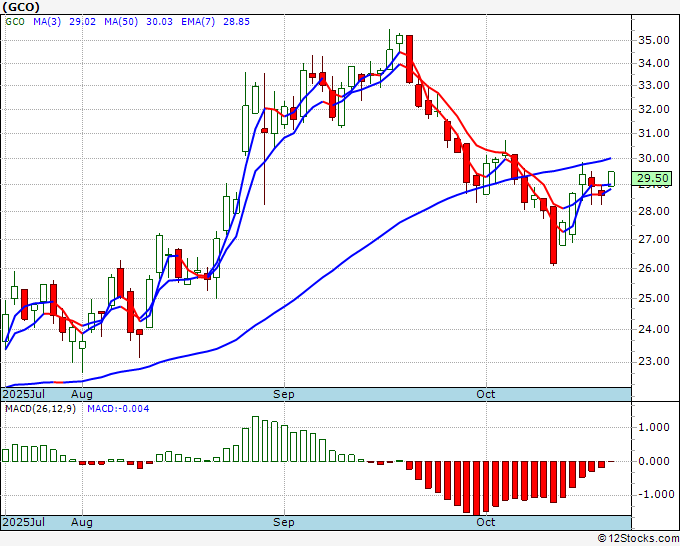Click the MA(3) legend label
The width and height of the screenshot is (680, 546).
pyautogui.click(x=47, y=22)
